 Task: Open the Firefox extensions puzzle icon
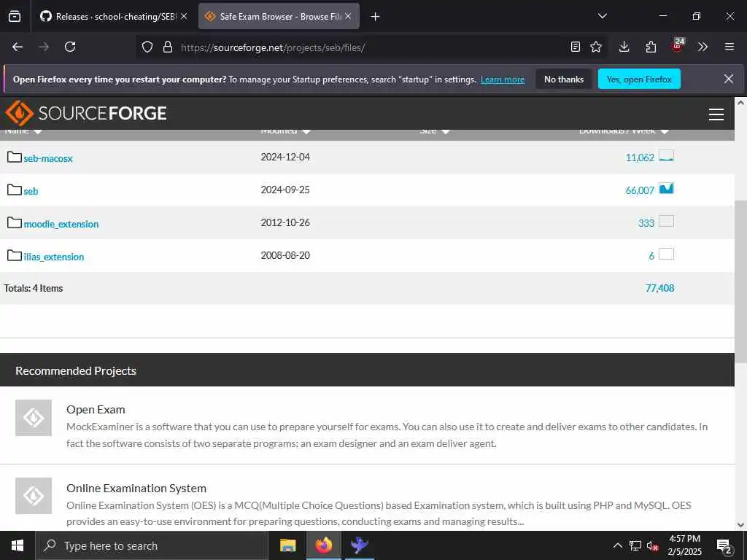pyautogui.click(x=651, y=47)
